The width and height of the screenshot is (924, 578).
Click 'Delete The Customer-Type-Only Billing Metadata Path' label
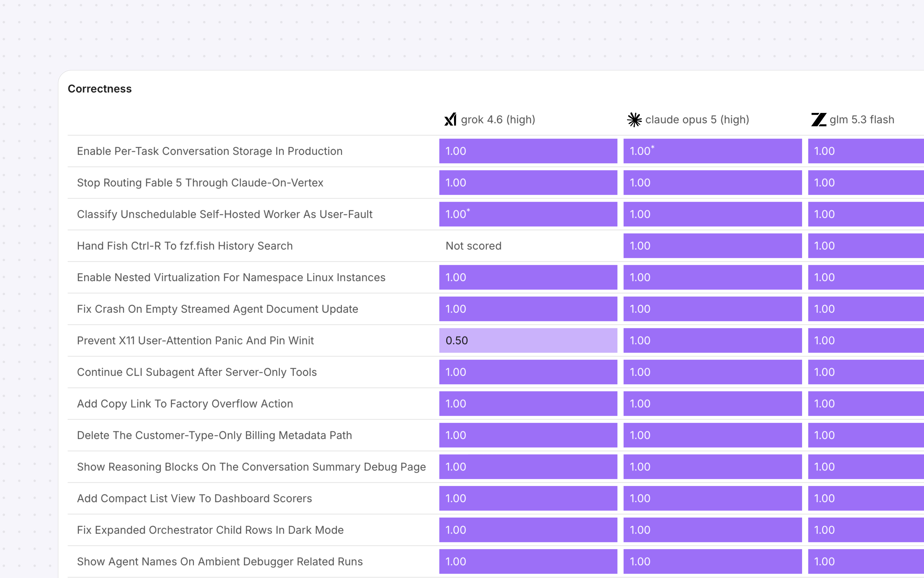(215, 435)
